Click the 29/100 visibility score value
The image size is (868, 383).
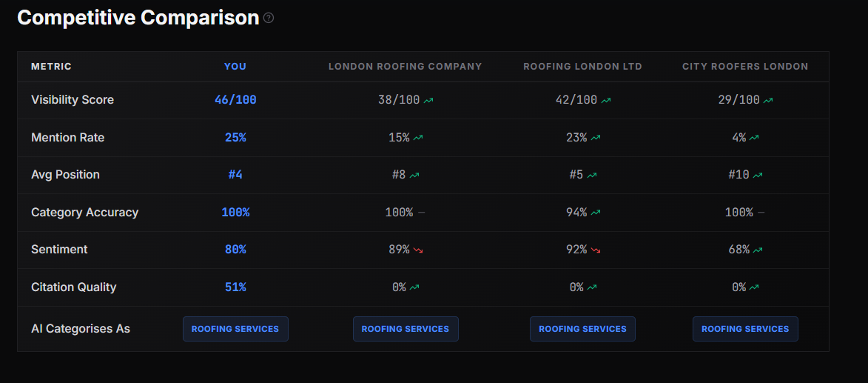[x=739, y=100]
